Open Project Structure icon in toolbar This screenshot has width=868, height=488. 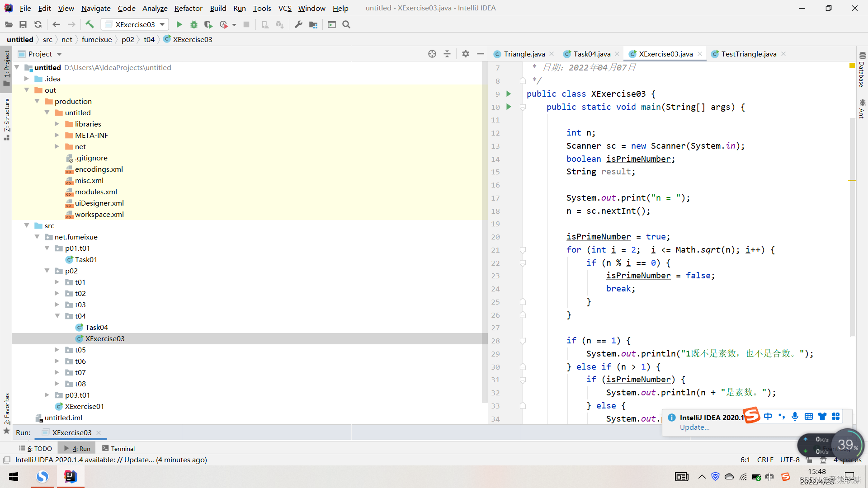click(313, 24)
